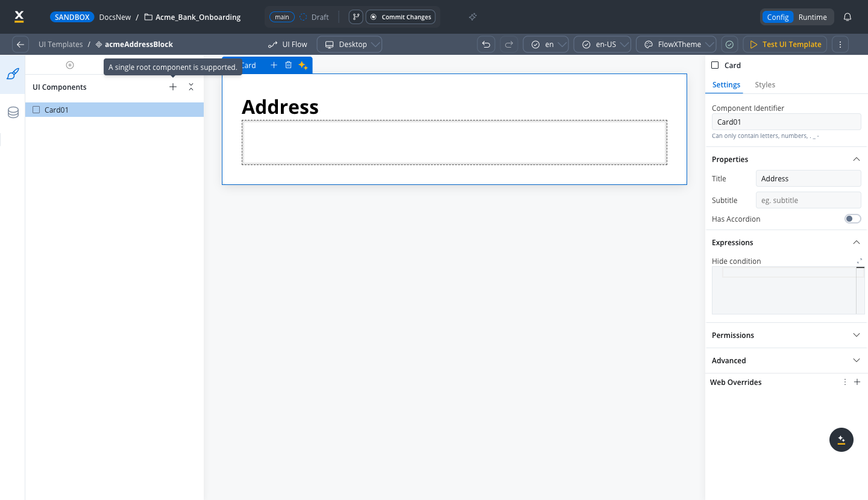Click the FlowX logo icon
This screenshot has height=500, width=868.
click(19, 17)
